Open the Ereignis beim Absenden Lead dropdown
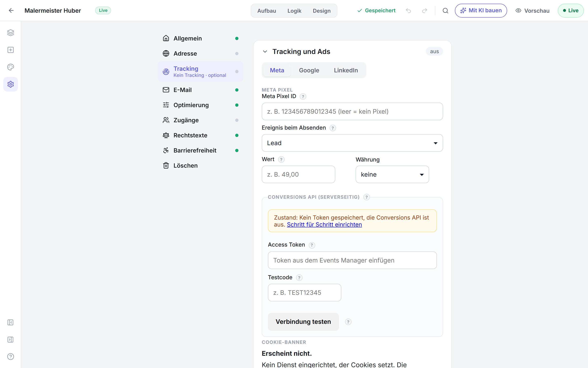The image size is (588, 368). (352, 143)
